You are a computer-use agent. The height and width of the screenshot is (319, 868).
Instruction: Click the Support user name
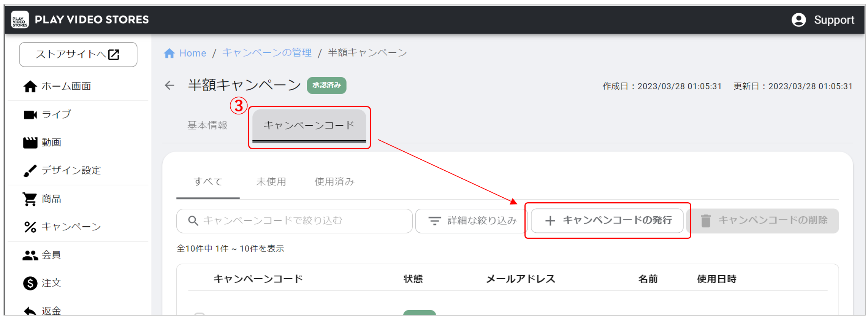click(x=834, y=20)
